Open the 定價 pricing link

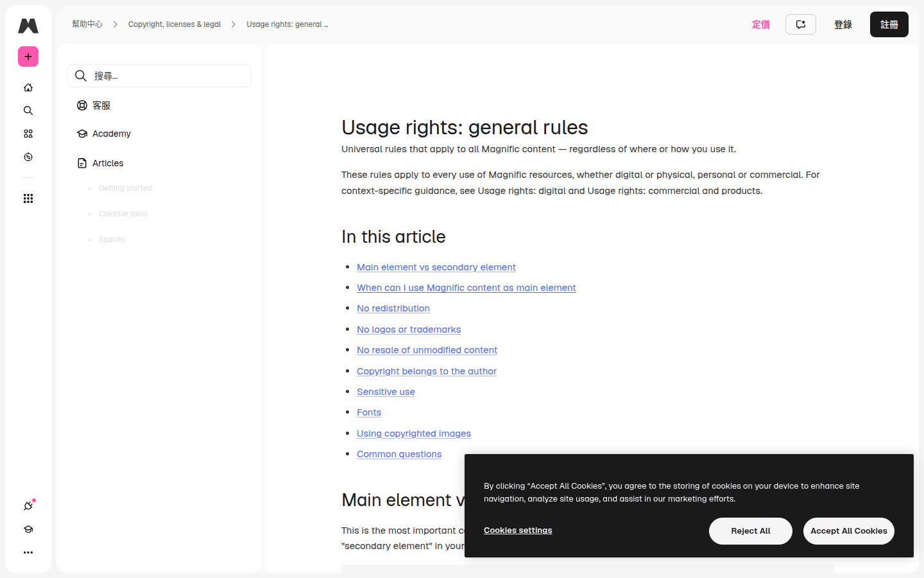click(x=761, y=24)
